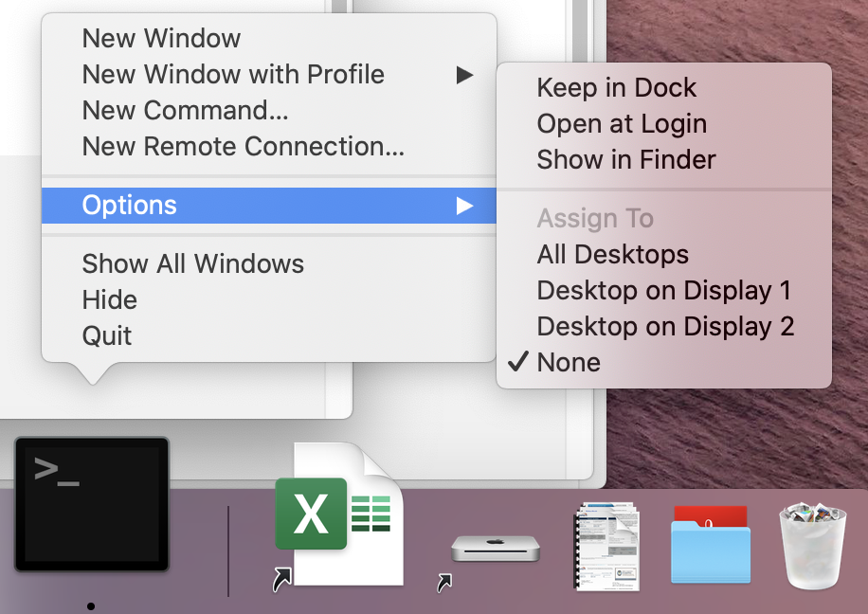Select Show in Finder
Viewport: 868px width, 614px height.
click(664, 159)
